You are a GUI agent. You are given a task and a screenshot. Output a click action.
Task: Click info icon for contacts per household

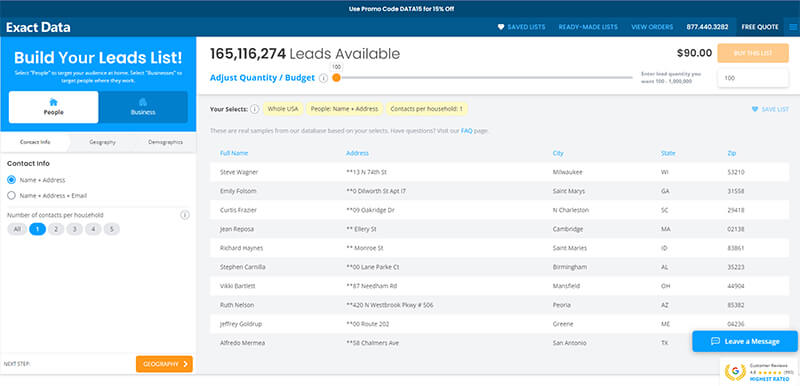pyautogui.click(x=185, y=215)
